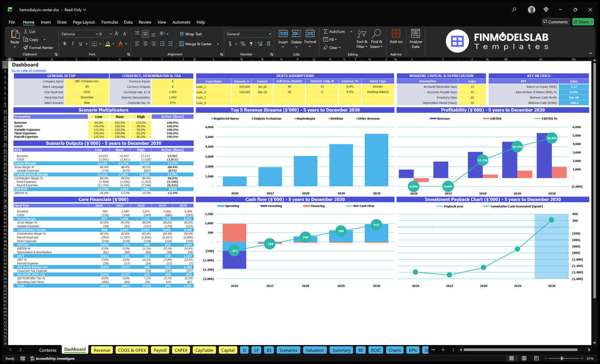Activate the Format Painter brush

point(26,47)
